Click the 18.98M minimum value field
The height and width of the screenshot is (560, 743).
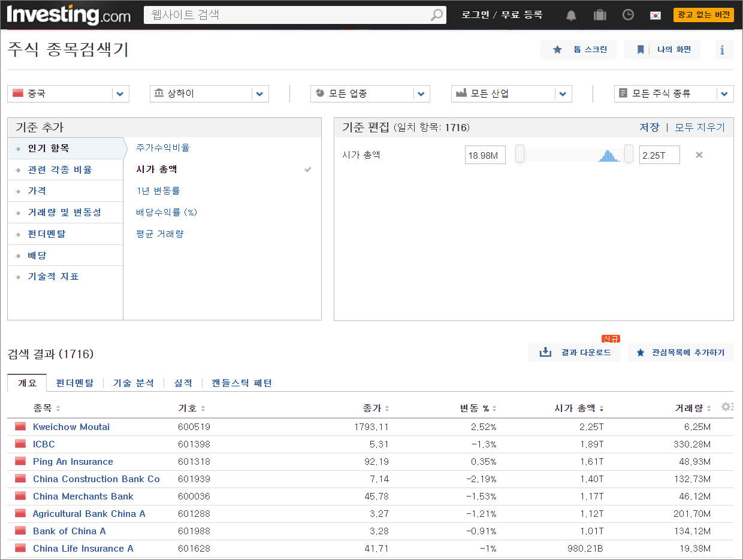[485, 155]
